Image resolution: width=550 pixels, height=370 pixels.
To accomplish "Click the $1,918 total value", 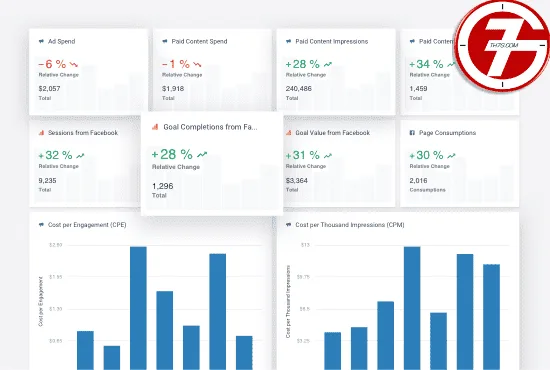I will pyautogui.click(x=173, y=89).
